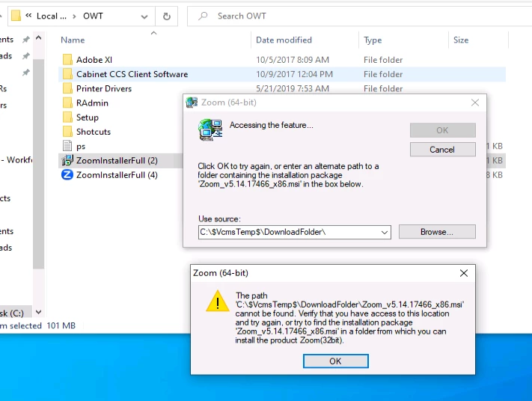Viewport: 532px width, 401px height.
Task: Click the sidebar scroll down arrow
Action: (39, 312)
